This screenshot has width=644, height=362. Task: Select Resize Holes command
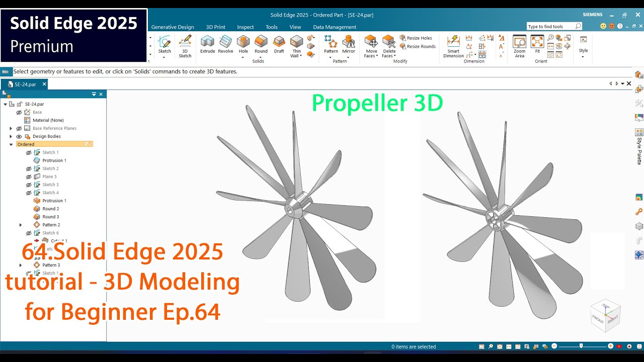point(416,38)
